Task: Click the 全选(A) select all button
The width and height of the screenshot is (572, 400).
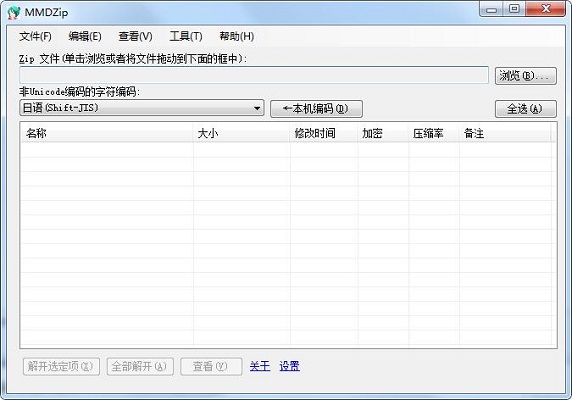Action: point(526,109)
